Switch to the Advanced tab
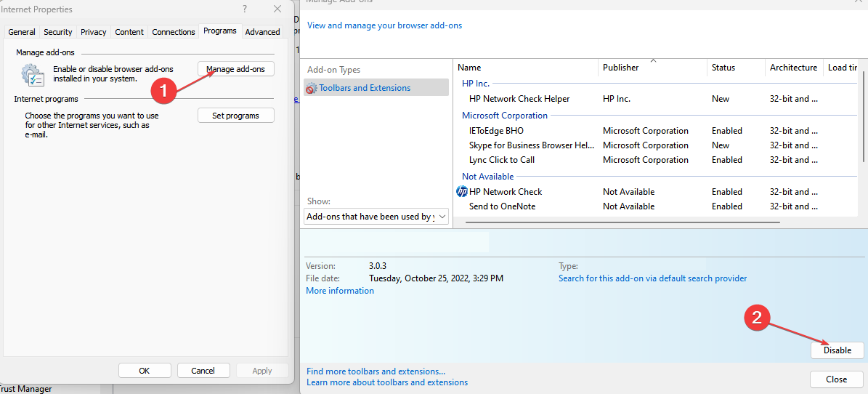 (262, 32)
